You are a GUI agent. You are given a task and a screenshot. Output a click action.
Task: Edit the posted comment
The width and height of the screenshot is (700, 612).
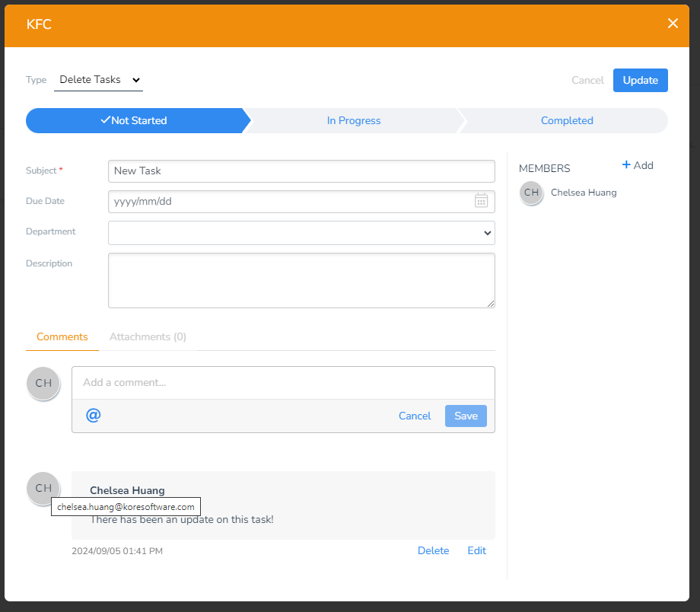click(x=476, y=551)
